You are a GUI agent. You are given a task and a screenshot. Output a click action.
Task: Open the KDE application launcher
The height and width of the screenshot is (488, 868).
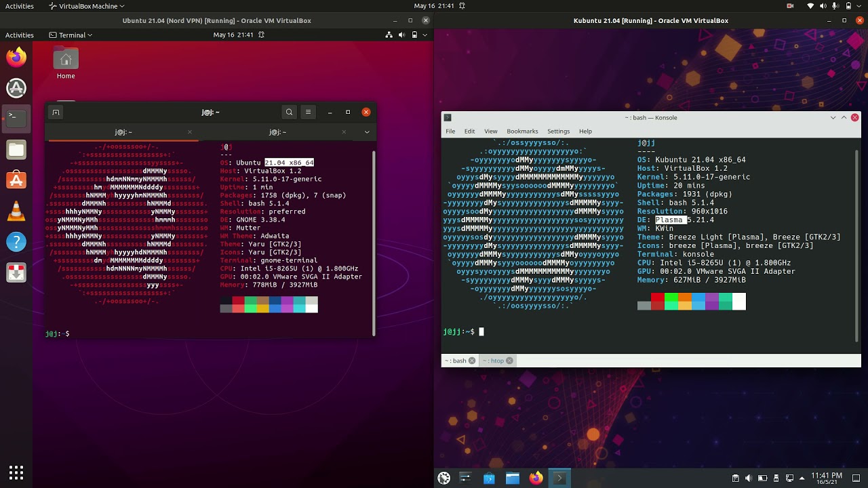click(x=444, y=478)
